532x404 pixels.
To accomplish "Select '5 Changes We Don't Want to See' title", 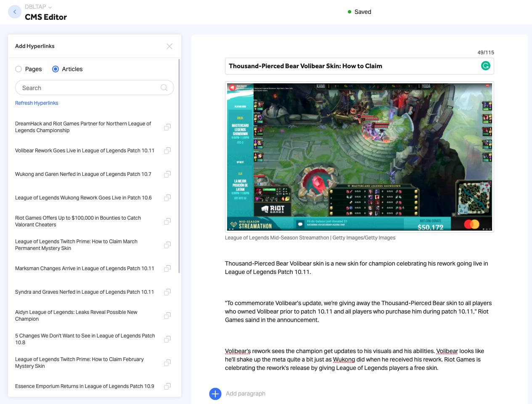I will tap(85, 339).
